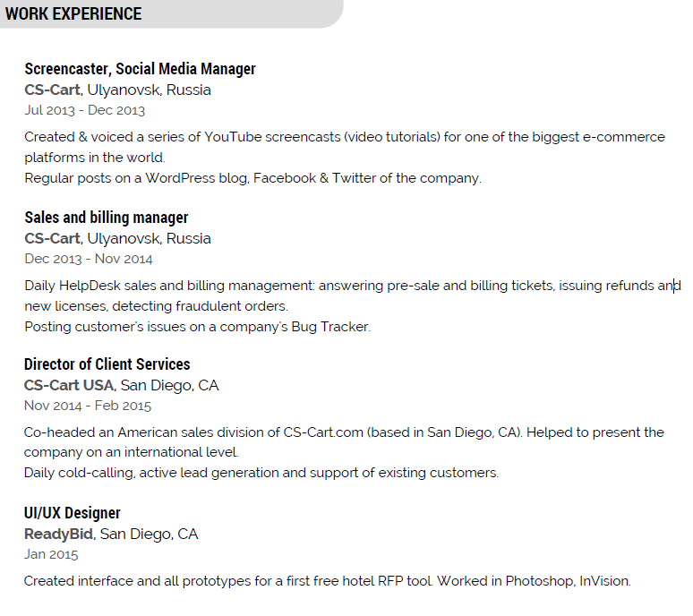The image size is (693, 616).
Task: Select the Director of Client Services title
Action: (x=107, y=364)
